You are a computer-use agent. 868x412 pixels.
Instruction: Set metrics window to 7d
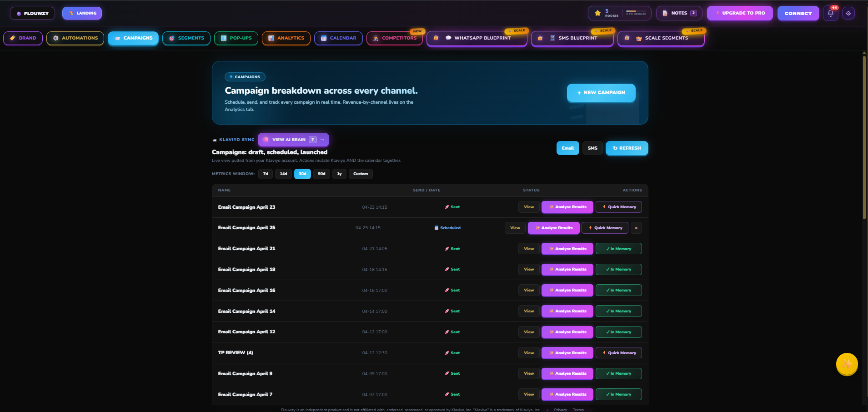pos(266,174)
